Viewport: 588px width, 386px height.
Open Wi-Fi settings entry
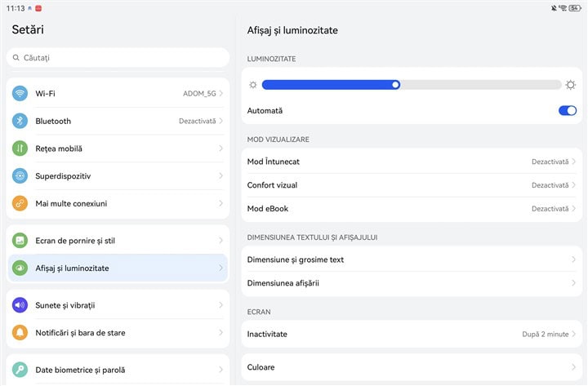click(118, 93)
